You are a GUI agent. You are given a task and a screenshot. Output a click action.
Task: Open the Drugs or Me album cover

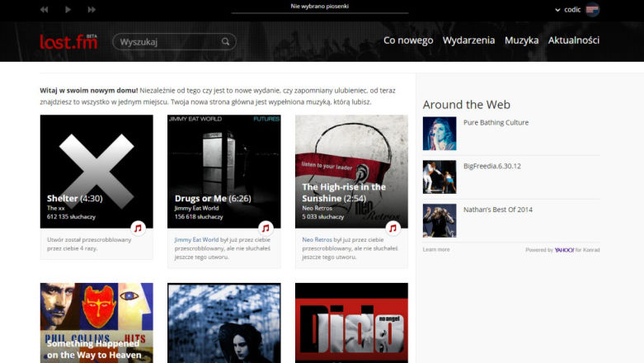pyautogui.click(x=224, y=172)
